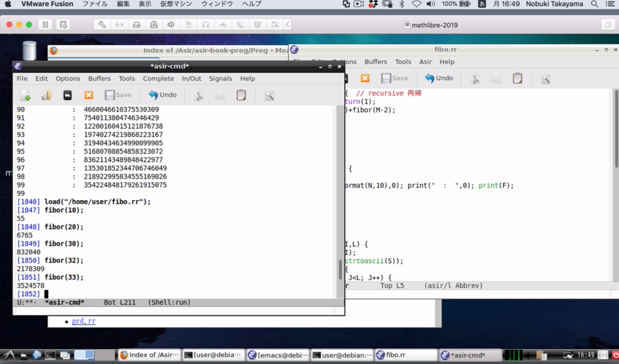Open Help menu in asir-cmd window
Screen dimensions: 619x364
point(248,78)
